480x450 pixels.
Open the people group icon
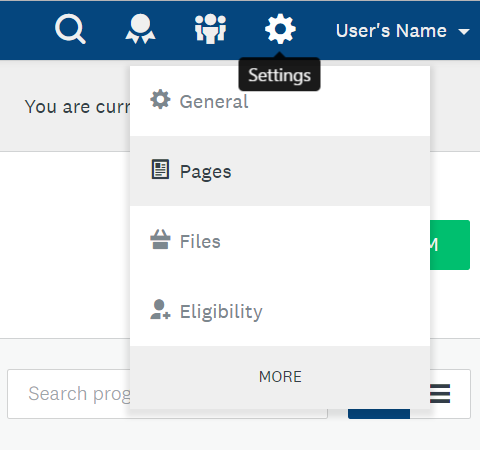click(210, 29)
